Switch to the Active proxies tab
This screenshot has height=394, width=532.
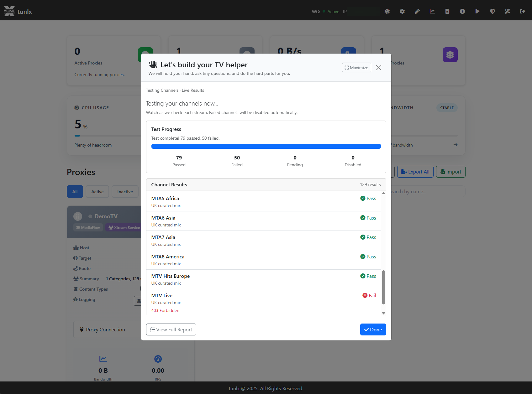point(97,192)
